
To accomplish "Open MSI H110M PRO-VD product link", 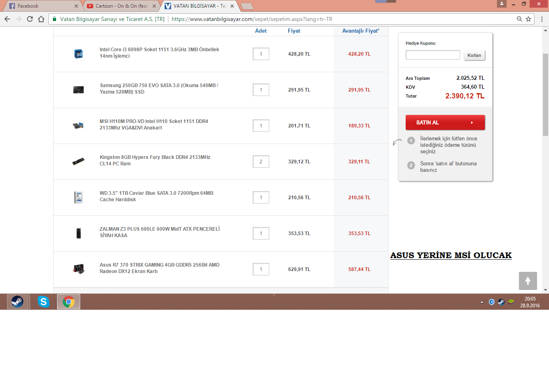I will point(154,125).
